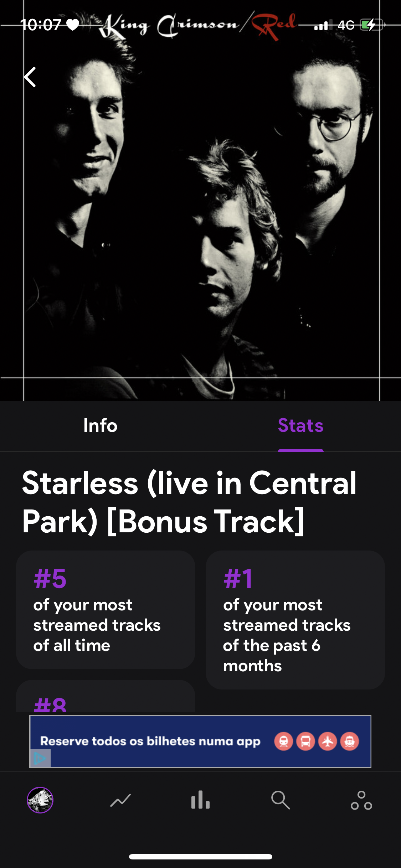Open the friends network icon tab
This screenshot has width=401, height=868.
(x=361, y=800)
